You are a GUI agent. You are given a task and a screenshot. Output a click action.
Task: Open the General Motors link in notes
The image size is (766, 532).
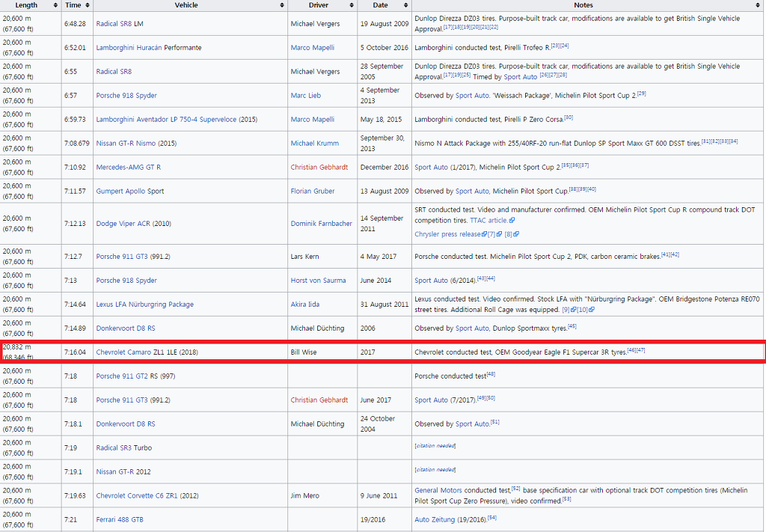point(438,491)
